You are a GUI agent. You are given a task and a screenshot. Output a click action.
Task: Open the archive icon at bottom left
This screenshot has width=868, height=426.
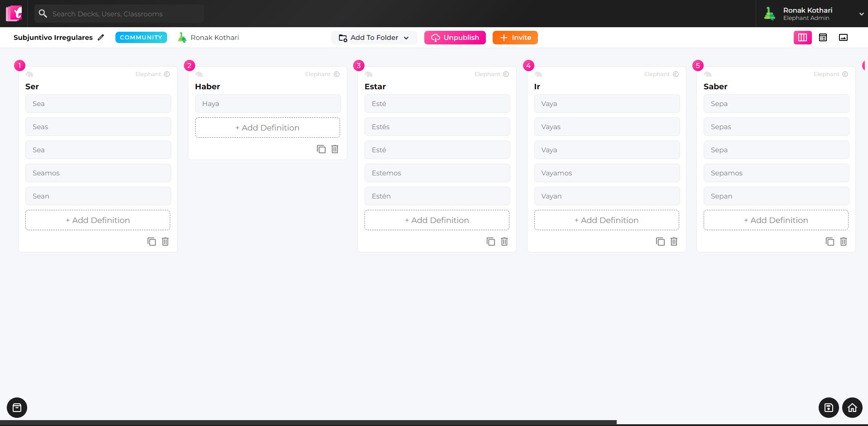pos(17,407)
